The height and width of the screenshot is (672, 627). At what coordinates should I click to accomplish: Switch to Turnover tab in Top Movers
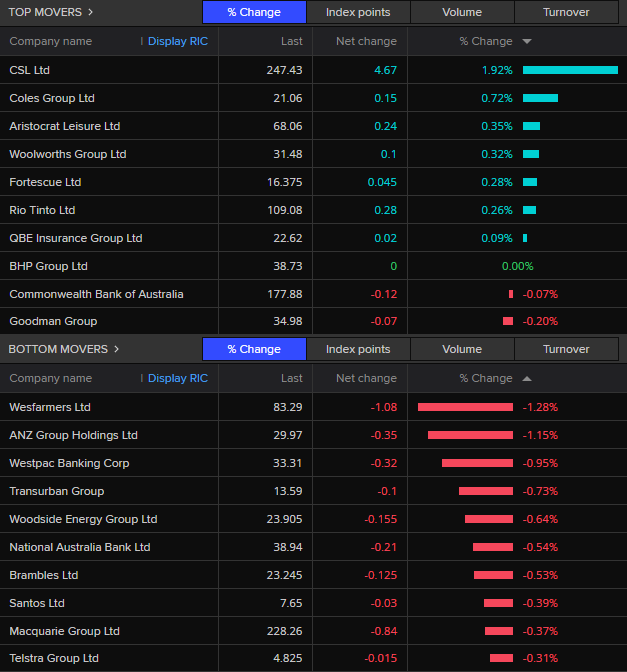click(566, 12)
